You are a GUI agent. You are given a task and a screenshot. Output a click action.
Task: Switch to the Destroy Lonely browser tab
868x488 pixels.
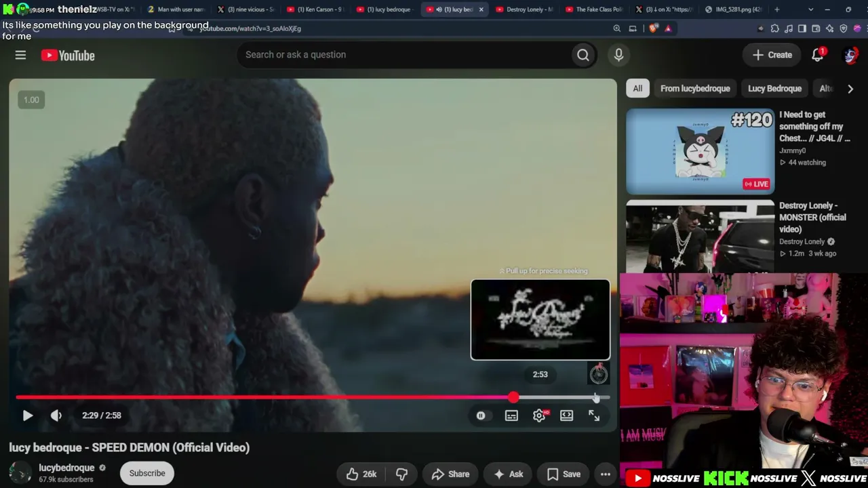524,9
